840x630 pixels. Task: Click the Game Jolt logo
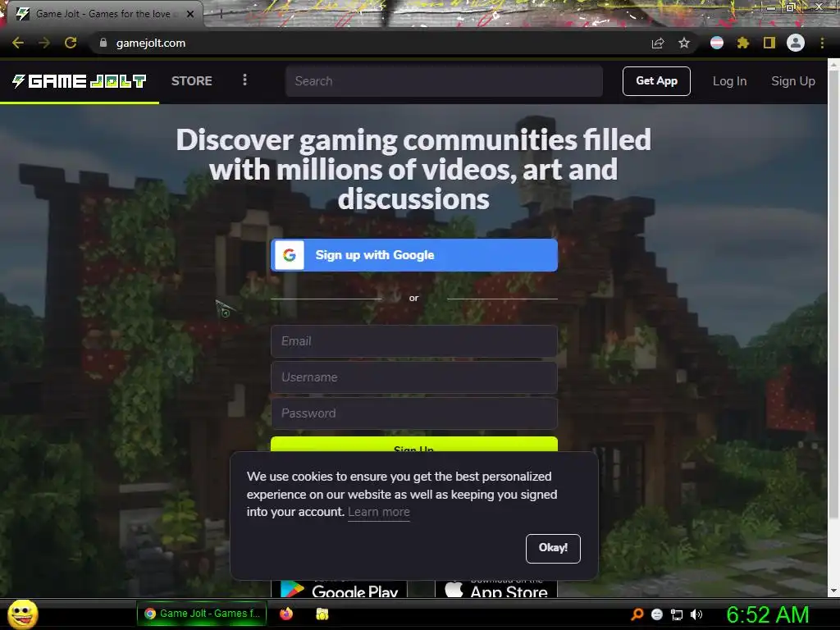(80, 81)
